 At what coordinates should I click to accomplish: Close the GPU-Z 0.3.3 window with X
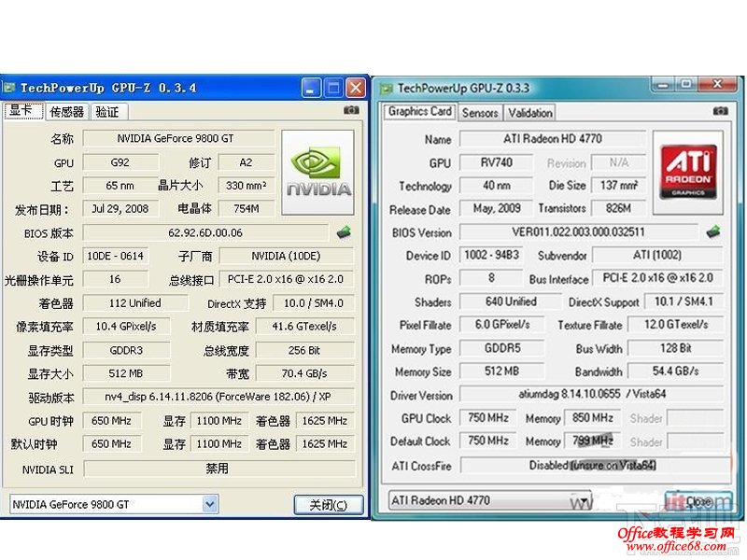717,85
